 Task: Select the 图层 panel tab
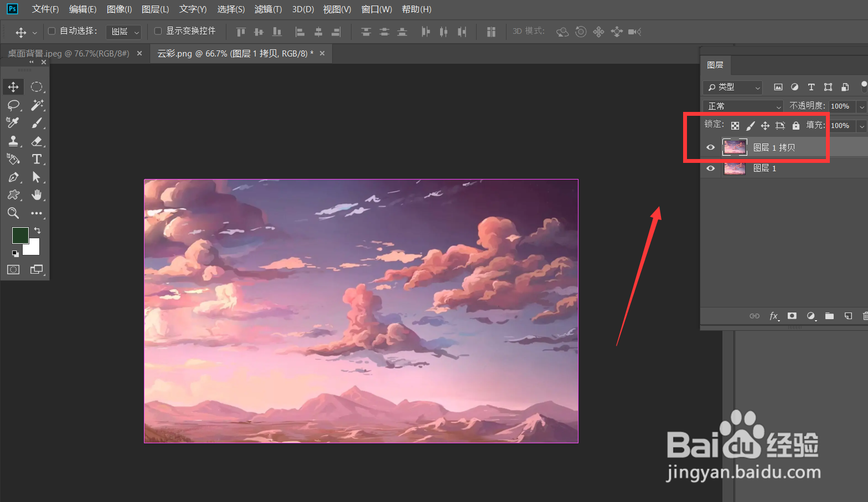pyautogui.click(x=715, y=65)
